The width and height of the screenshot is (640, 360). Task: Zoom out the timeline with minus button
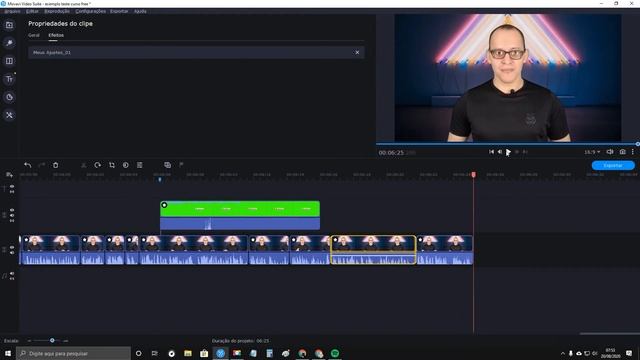(29, 340)
